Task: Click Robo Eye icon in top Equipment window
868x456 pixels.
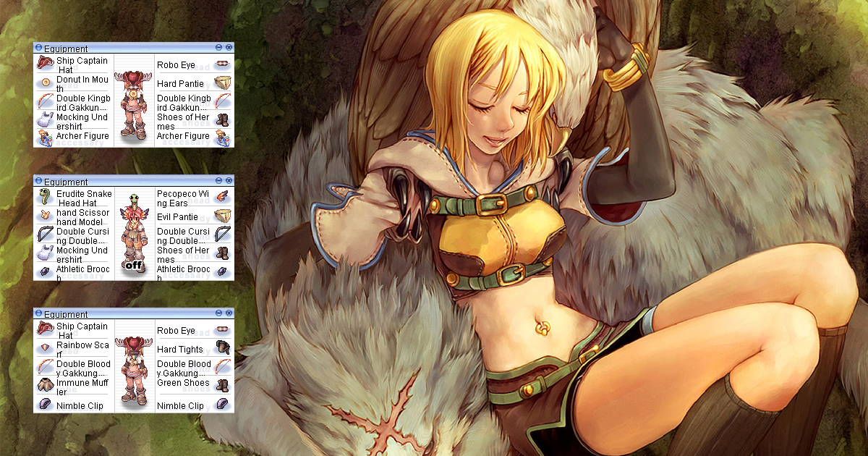Action: tap(222, 63)
